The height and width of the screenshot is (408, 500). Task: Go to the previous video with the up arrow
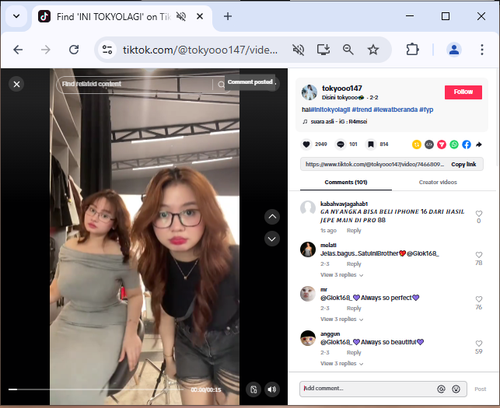(272, 217)
